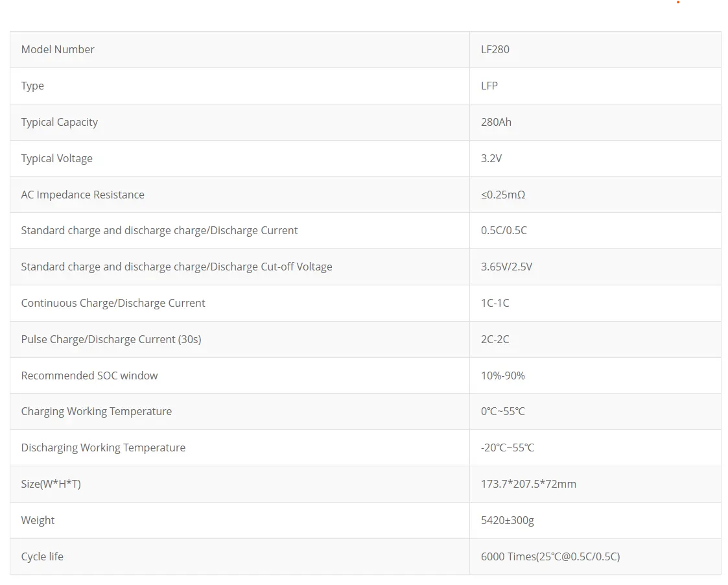
Task: Click the 173.7*207.5*72mm size value
Action: click(528, 484)
